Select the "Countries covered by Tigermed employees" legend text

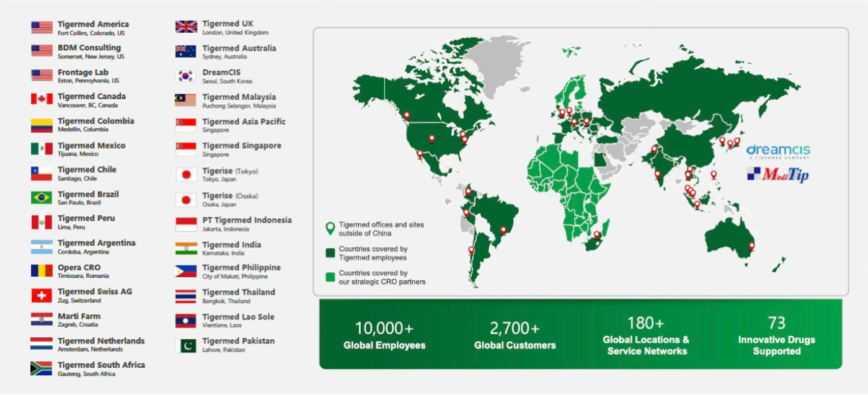[x=373, y=253]
